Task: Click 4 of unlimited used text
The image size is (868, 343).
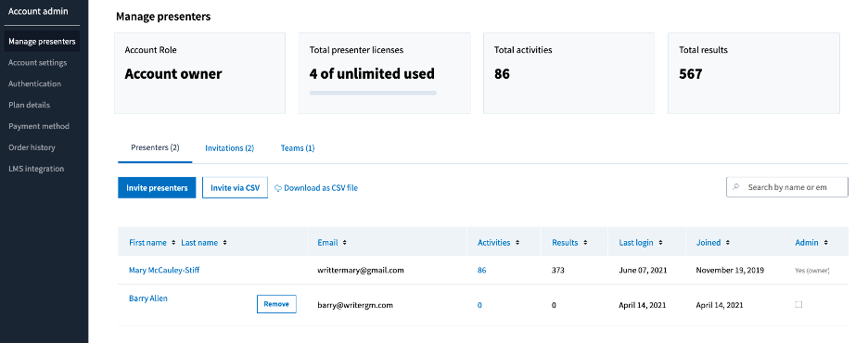Action: [372, 73]
